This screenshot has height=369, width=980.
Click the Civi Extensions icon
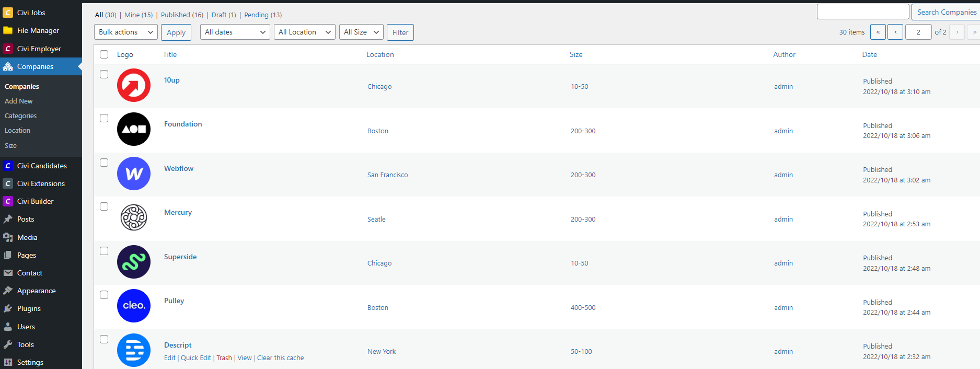pyautogui.click(x=8, y=183)
